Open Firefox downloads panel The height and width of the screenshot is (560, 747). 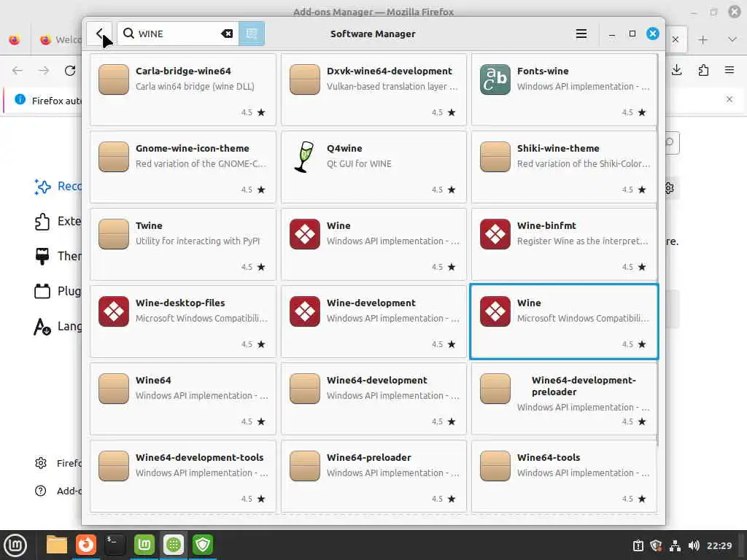click(x=676, y=71)
